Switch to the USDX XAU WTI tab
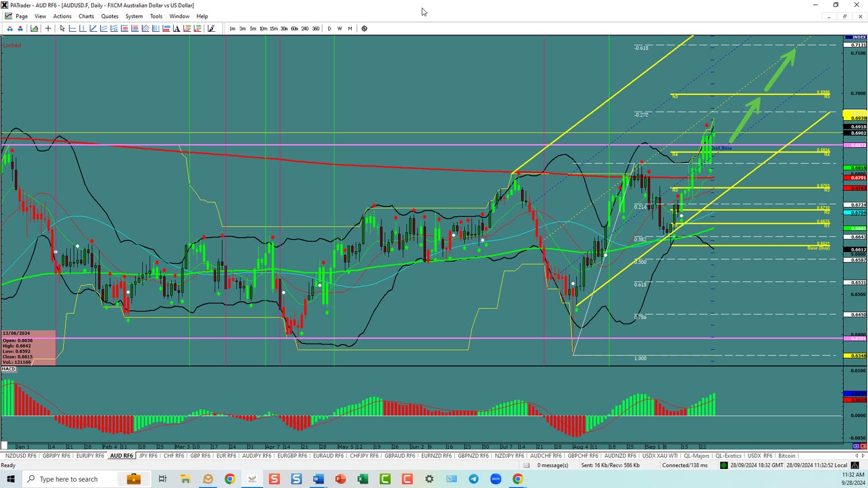Viewport: 868px width, 488px height. (x=660, y=456)
